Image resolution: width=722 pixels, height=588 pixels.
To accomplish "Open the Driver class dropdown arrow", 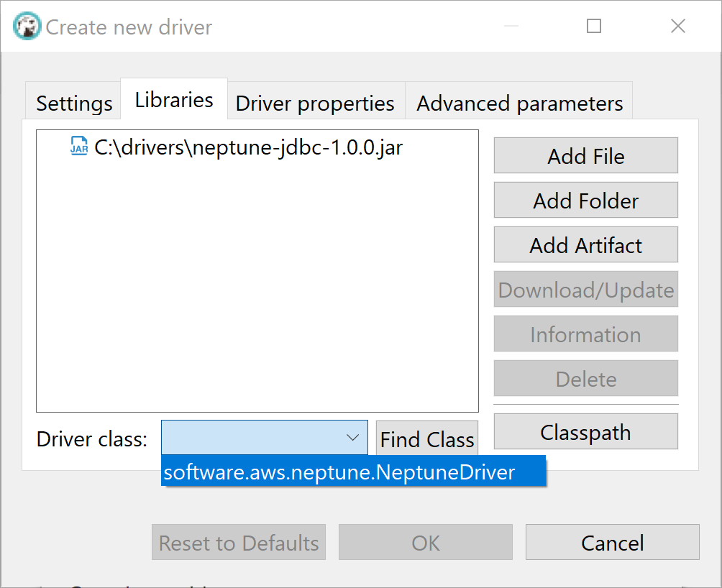I will 352,438.
